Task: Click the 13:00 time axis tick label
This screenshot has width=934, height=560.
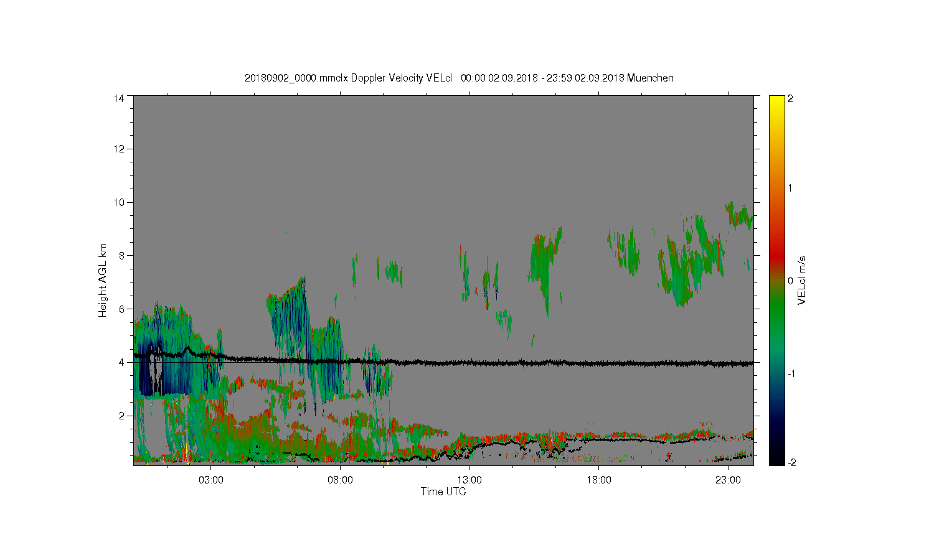Action: pyautogui.click(x=469, y=480)
